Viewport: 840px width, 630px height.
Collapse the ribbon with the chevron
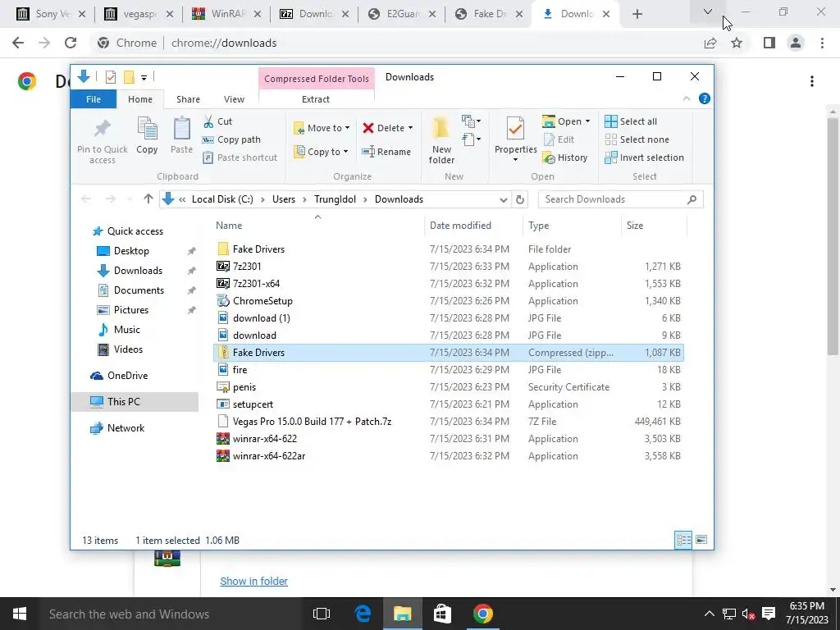(x=687, y=98)
